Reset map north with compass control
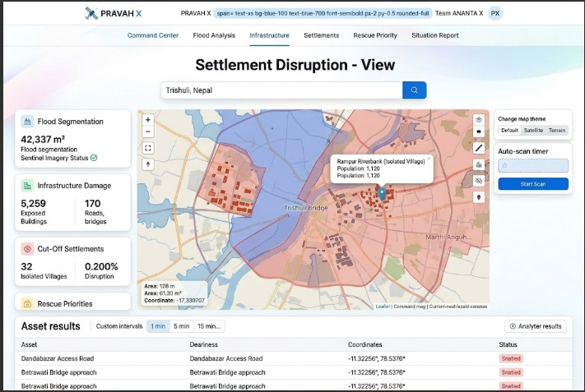The image size is (585, 392). (148, 164)
